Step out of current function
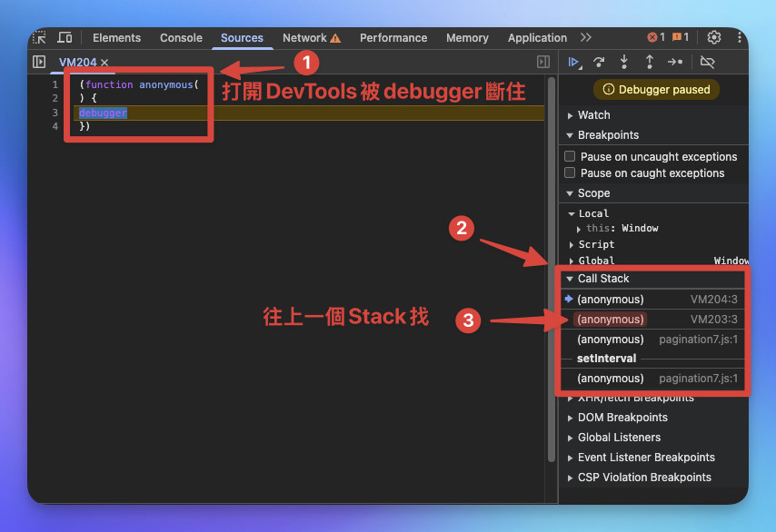776x532 pixels. click(650, 62)
